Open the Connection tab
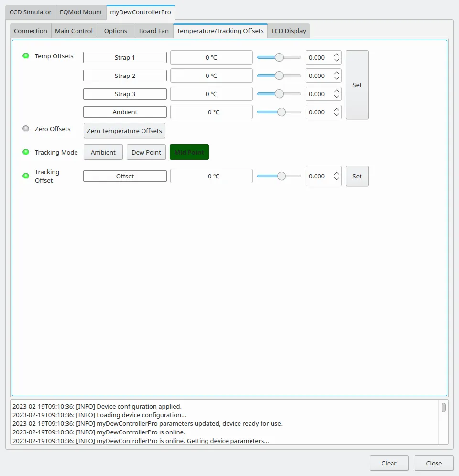Image resolution: width=459 pixels, height=476 pixels. click(x=31, y=31)
